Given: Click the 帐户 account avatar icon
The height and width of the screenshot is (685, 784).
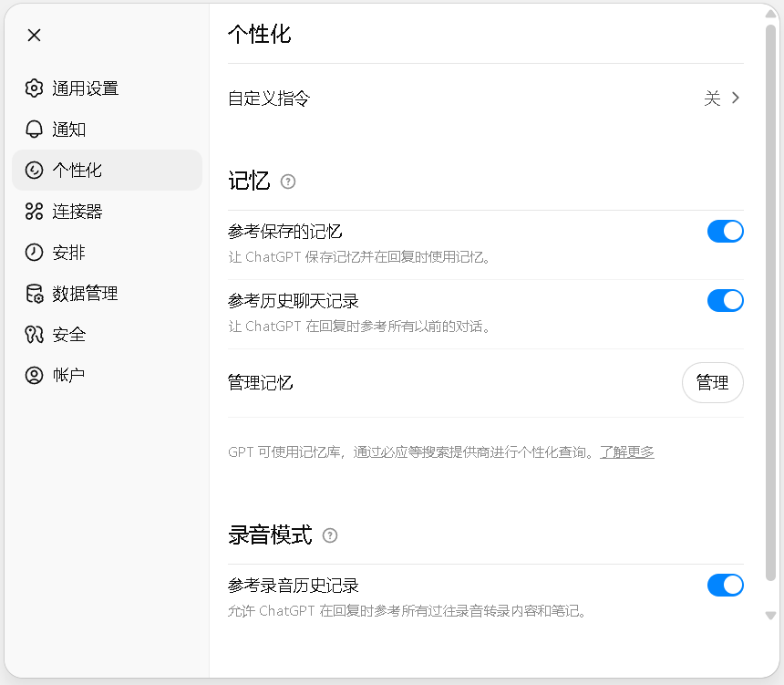Looking at the screenshot, I should tap(34, 375).
